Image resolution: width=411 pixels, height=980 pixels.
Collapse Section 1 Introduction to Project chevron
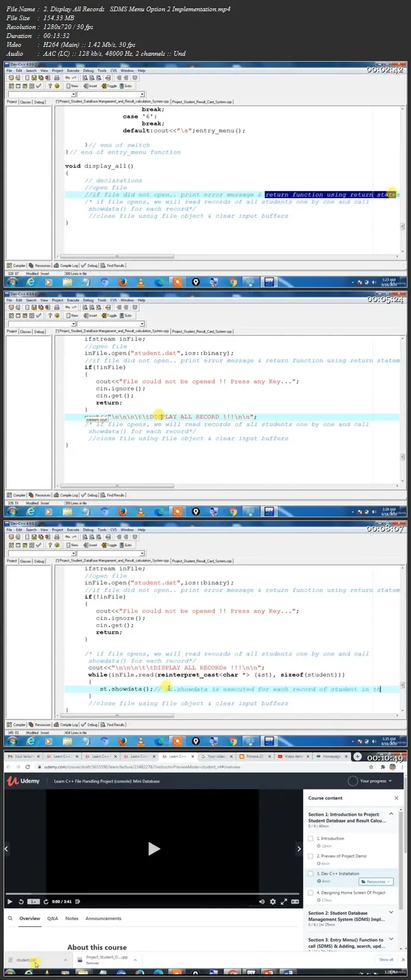(x=391, y=814)
